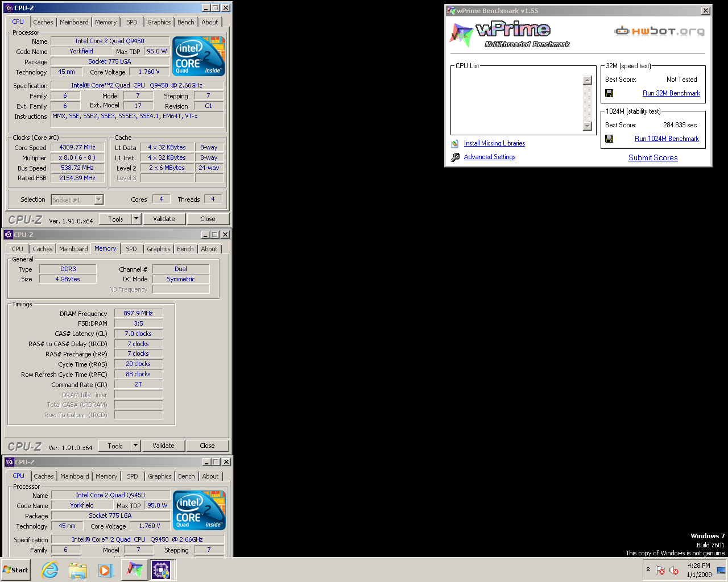Expand the Socket #1 selection combo box
728x582 pixels.
click(99, 199)
